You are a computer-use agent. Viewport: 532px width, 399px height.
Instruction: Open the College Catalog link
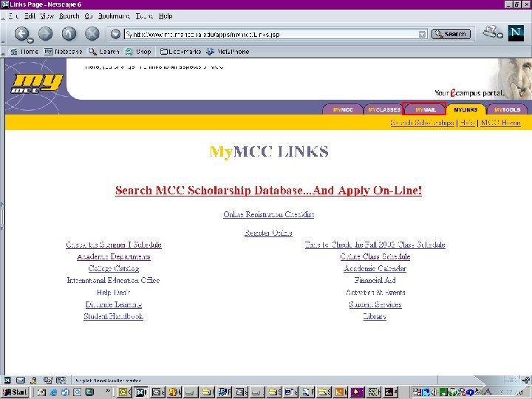[114, 268]
